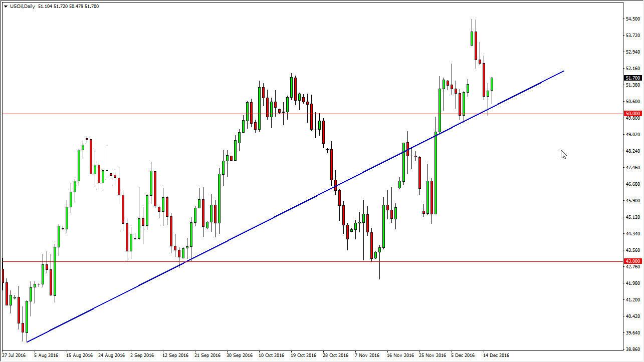Click the 51.700 current price tag

(x=633, y=78)
